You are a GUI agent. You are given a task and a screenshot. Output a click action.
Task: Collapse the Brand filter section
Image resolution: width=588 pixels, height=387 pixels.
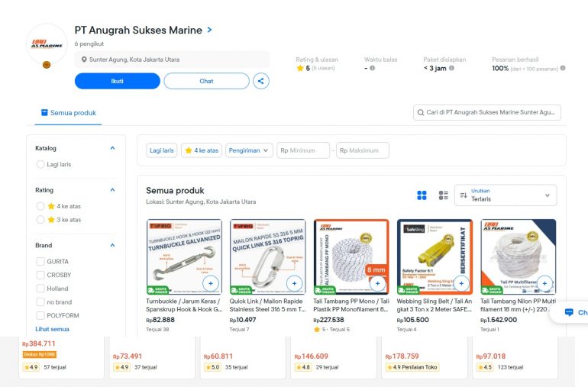112,246
